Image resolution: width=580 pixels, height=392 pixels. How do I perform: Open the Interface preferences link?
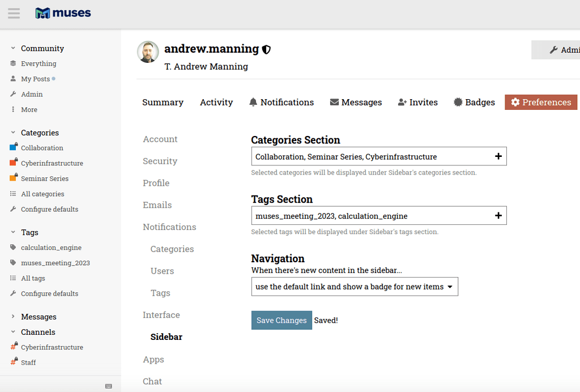coord(161,315)
